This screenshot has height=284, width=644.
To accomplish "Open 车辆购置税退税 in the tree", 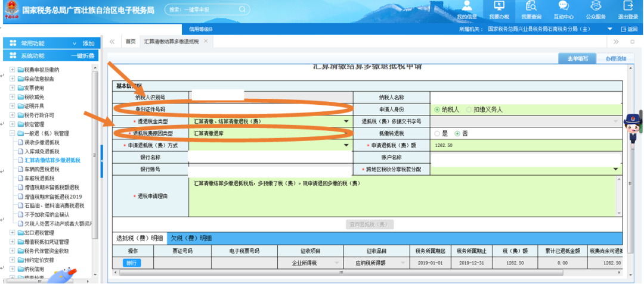I will point(42,169).
